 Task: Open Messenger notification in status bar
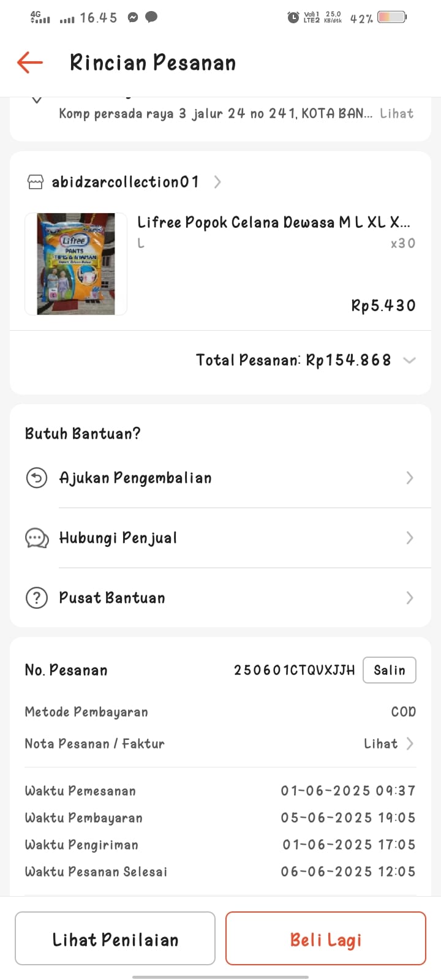(133, 18)
